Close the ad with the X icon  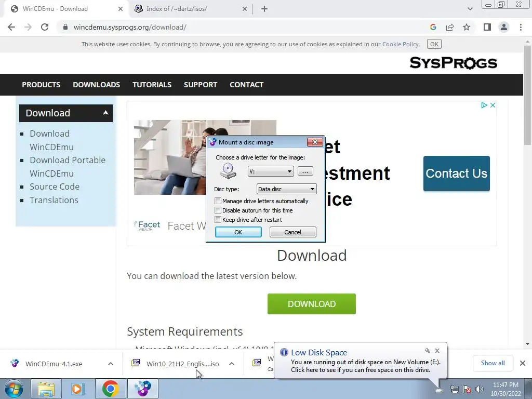pyautogui.click(x=493, y=105)
